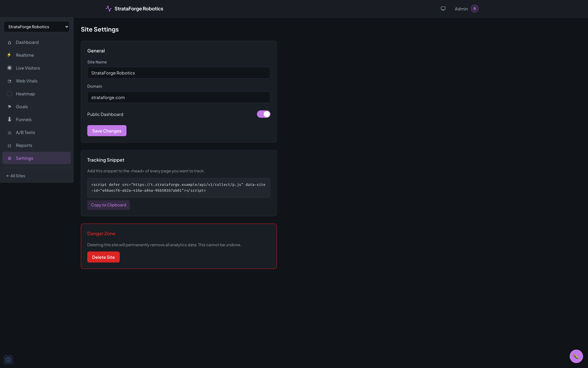The width and height of the screenshot is (588, 368).
Task: Click the Heatmap circle icon
Action: click(9, 94)
